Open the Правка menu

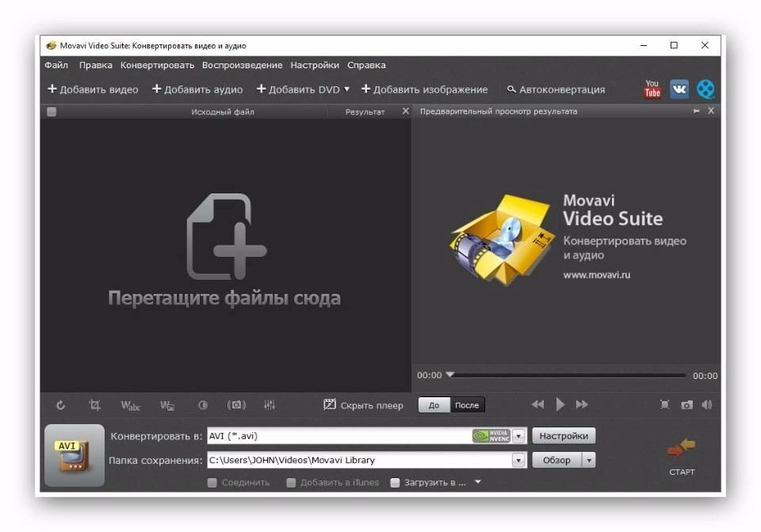coord(96,65)
